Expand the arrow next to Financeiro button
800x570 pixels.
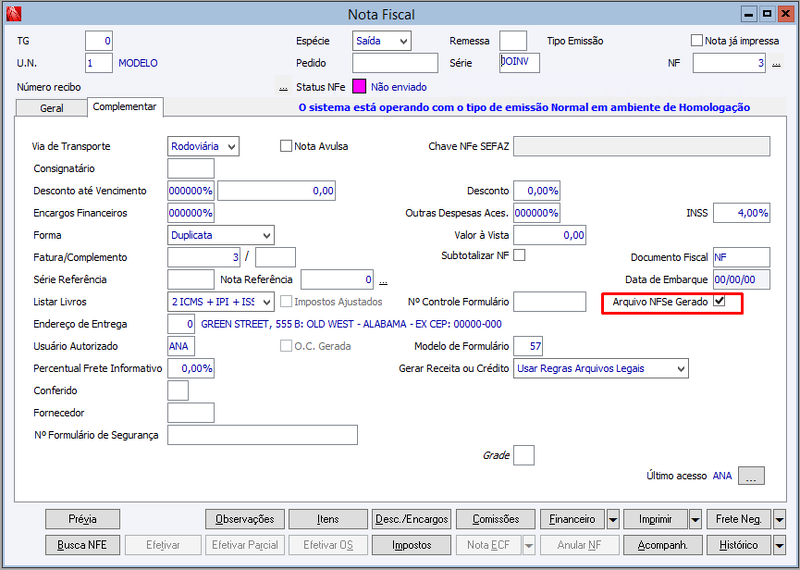pyautogui.click(x=613, y=519)
